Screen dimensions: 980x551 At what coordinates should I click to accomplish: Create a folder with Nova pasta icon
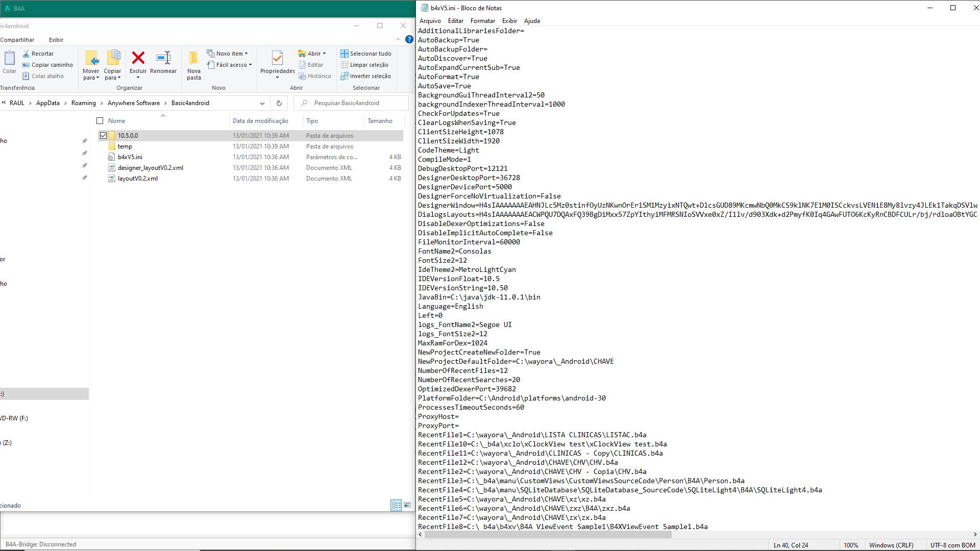point(193,59)
